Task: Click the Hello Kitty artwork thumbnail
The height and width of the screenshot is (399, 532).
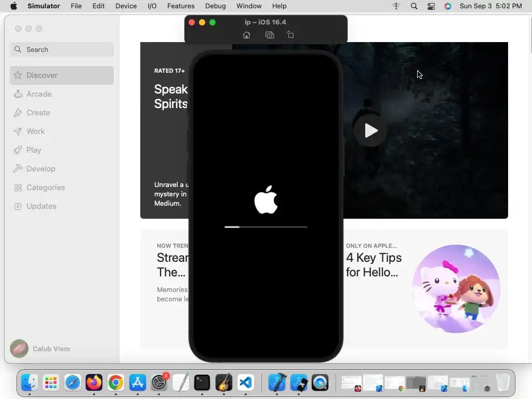Action: point(456,289)
